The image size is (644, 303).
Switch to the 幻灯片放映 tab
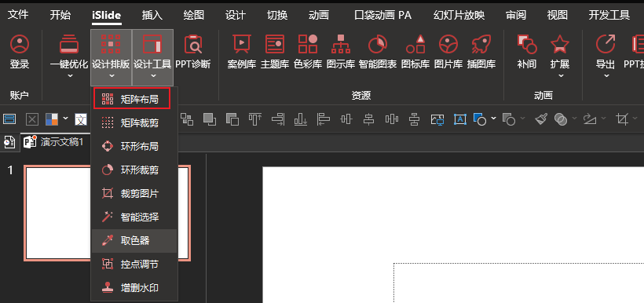click(x=459, y=15)
